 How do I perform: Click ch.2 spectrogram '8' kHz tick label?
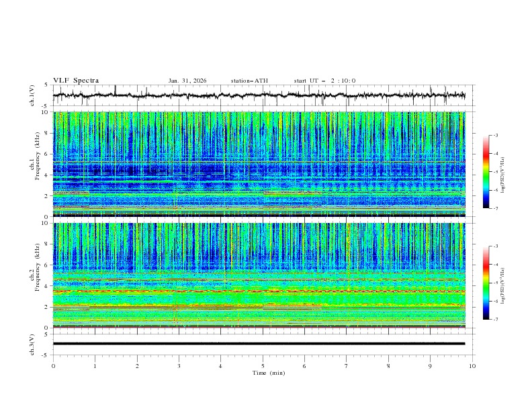coord(47,244)
